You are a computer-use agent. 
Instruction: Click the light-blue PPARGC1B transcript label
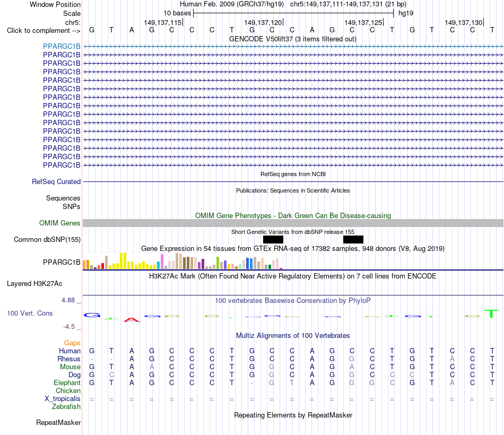pyautogui.click(x=62, y=46)
